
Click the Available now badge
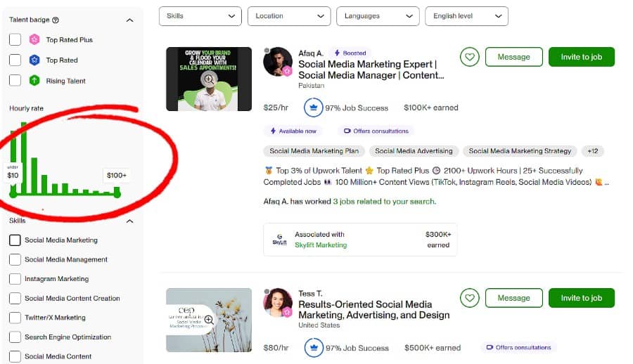[x=293, y=131]
